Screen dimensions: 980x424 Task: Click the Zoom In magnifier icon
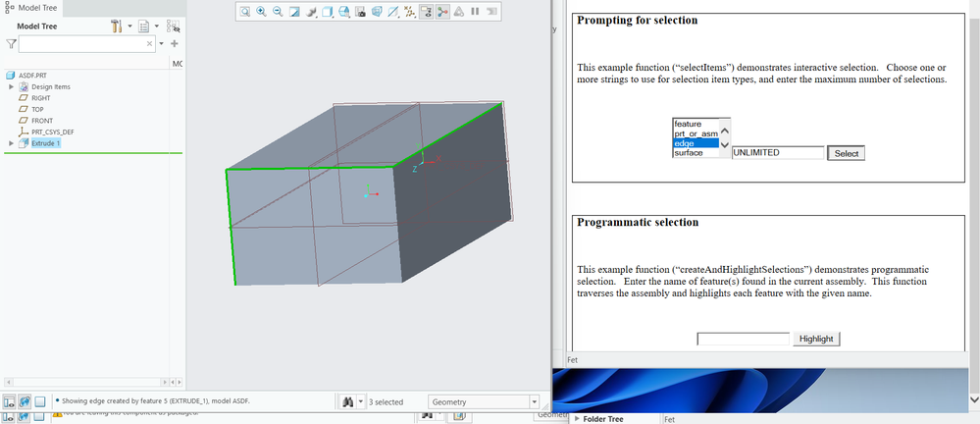coord(262,12)
